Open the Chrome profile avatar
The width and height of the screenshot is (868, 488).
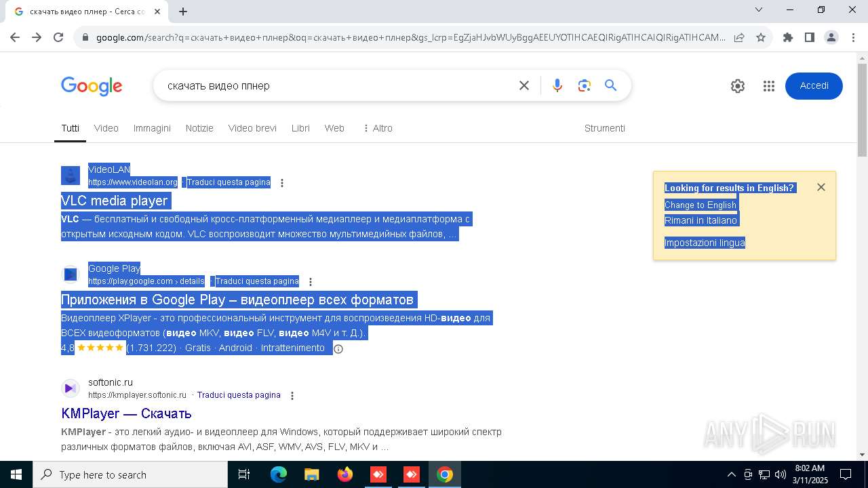coord(831,37)
